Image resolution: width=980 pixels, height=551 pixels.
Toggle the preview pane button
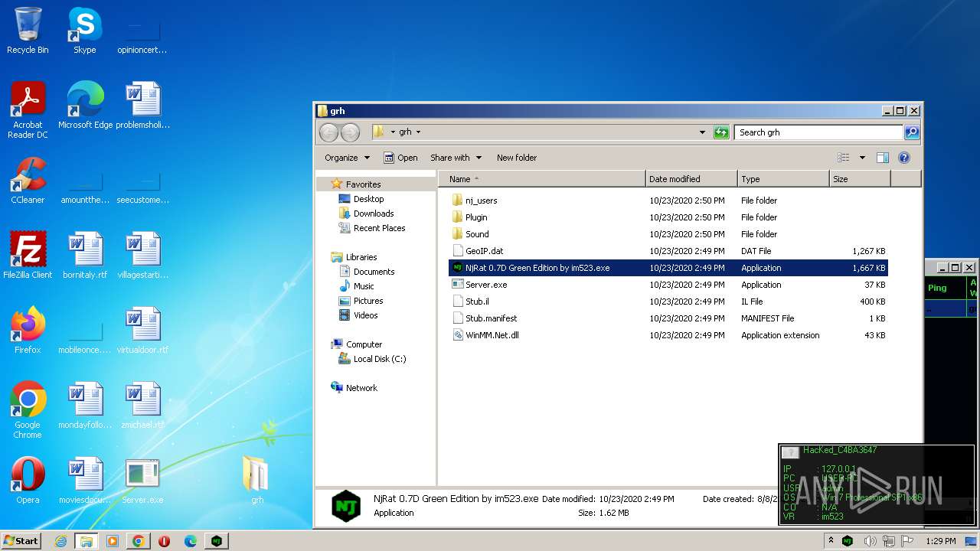[x=882, y=158]
